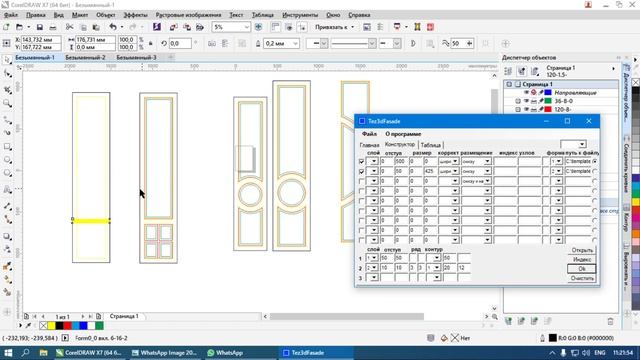Open the top-right dropdown in Tez3dFasade
This screenshot has height=360, width=640.
(582, 144)
